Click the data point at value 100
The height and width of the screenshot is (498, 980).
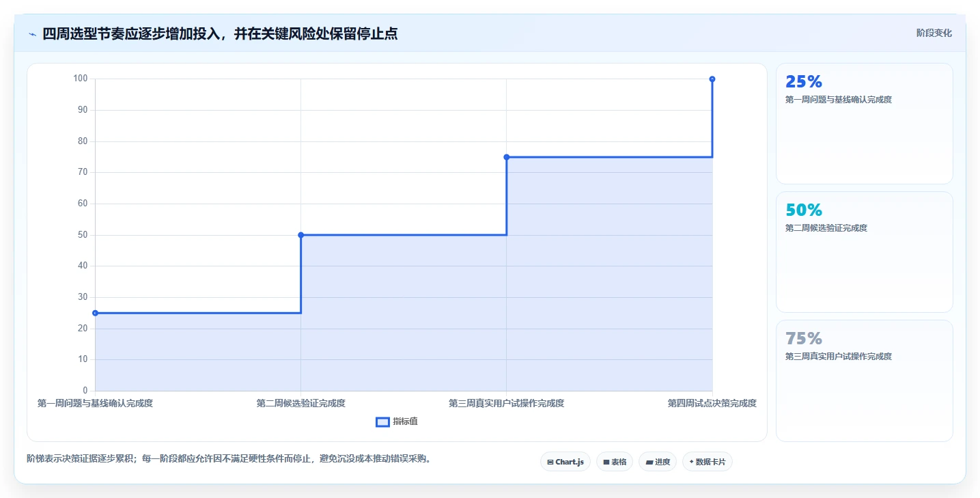[x=712, y=79]
